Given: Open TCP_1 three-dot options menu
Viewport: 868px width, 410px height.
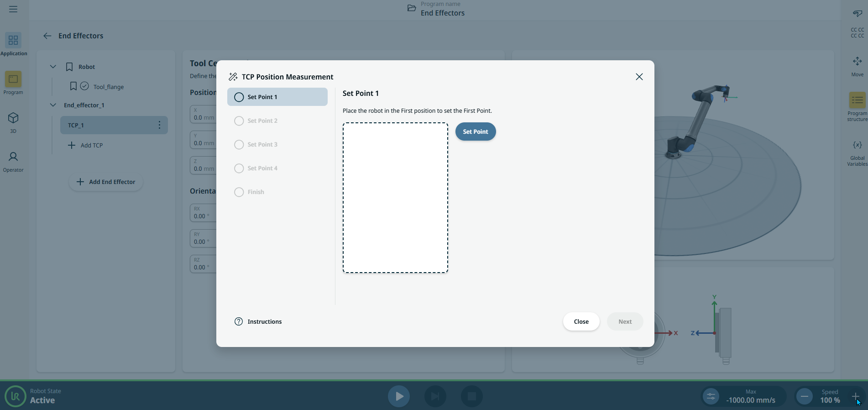Looking at the screenshot, I should point(159,125).
